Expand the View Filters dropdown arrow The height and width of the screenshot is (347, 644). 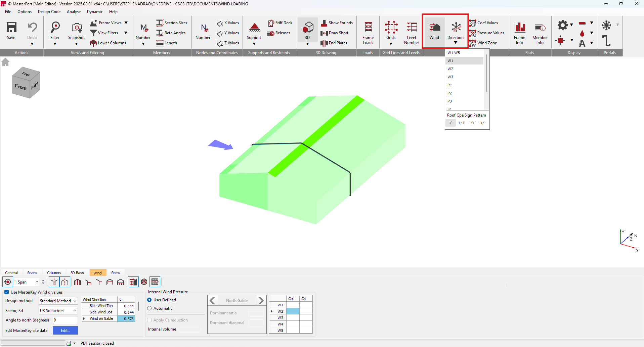pyautogui.click(x=126, y=33)
